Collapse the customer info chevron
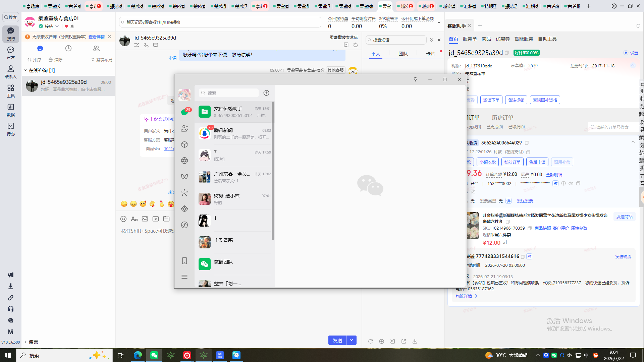 coord(633,65)
